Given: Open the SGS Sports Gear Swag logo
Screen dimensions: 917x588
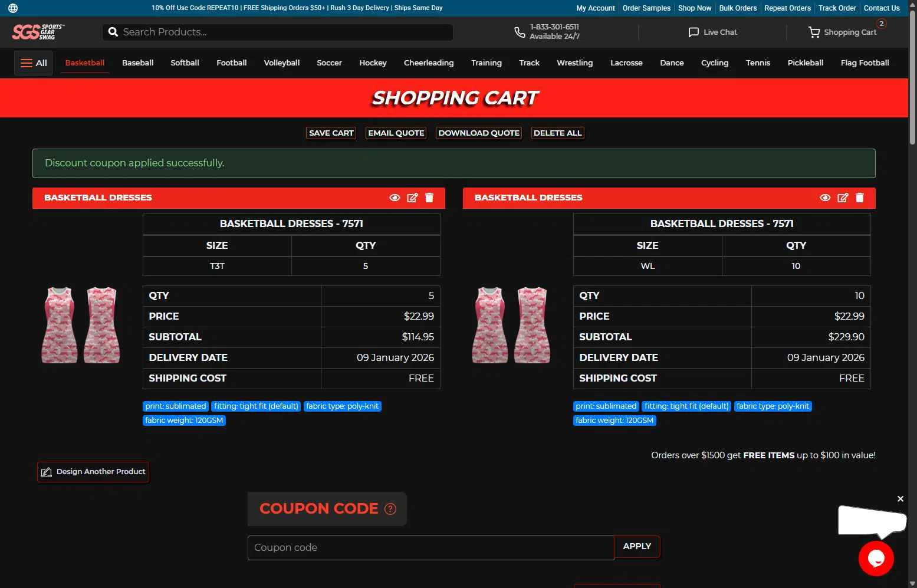Looking at the screenshot, I should (38, 32).
